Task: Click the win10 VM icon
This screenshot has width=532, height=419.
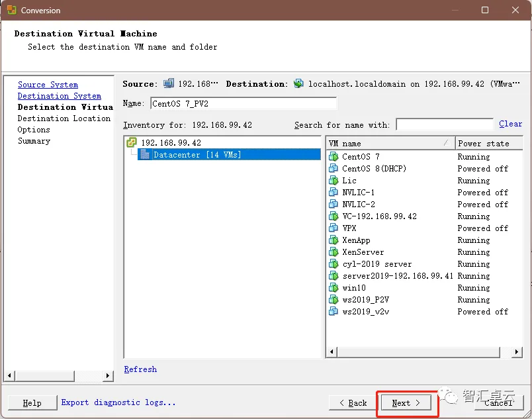Action: pyautogui.click(x=333, y=288)
